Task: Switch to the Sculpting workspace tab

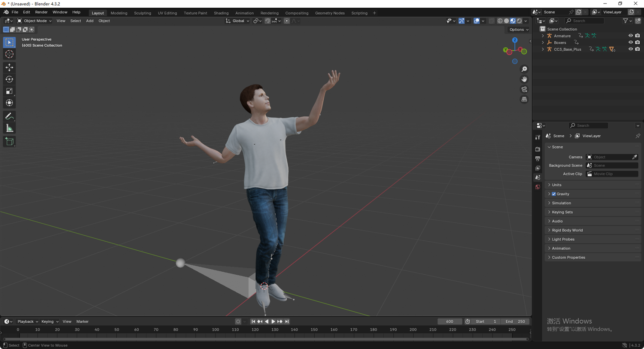Action: [143, 13]
